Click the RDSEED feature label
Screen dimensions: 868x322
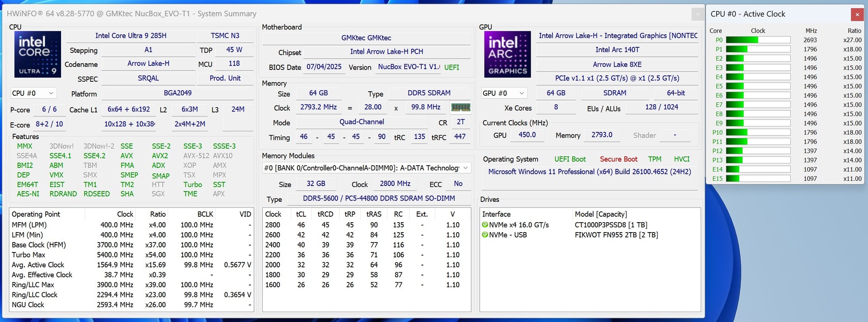(97, 194)
